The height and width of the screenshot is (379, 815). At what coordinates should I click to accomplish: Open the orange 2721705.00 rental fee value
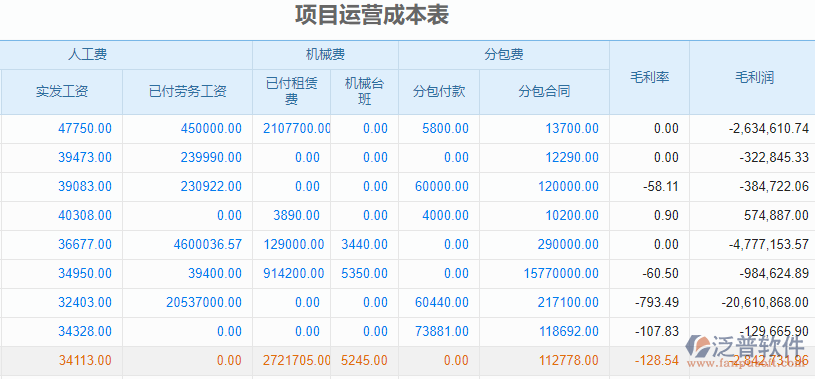click(296, 360)
